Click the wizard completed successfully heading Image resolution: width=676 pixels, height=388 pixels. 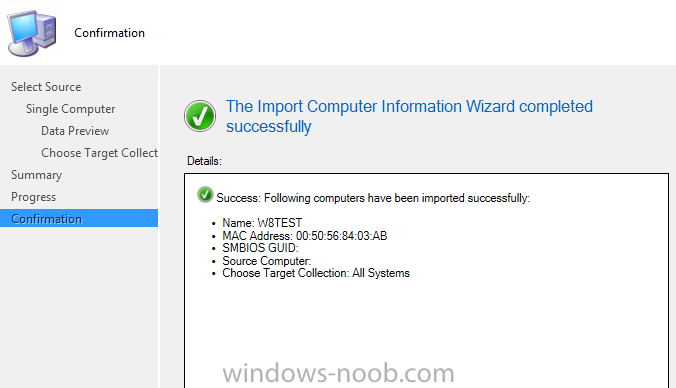coord(409,116)
